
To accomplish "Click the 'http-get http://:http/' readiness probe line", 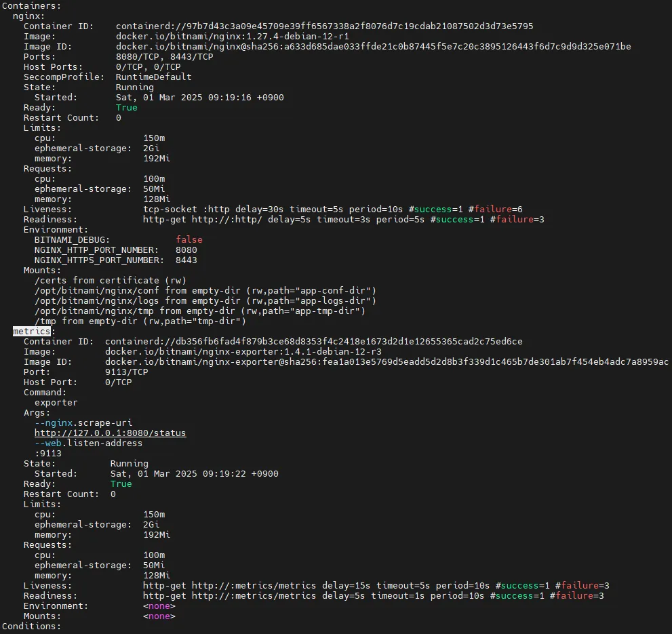I will [x=343, y=220].
